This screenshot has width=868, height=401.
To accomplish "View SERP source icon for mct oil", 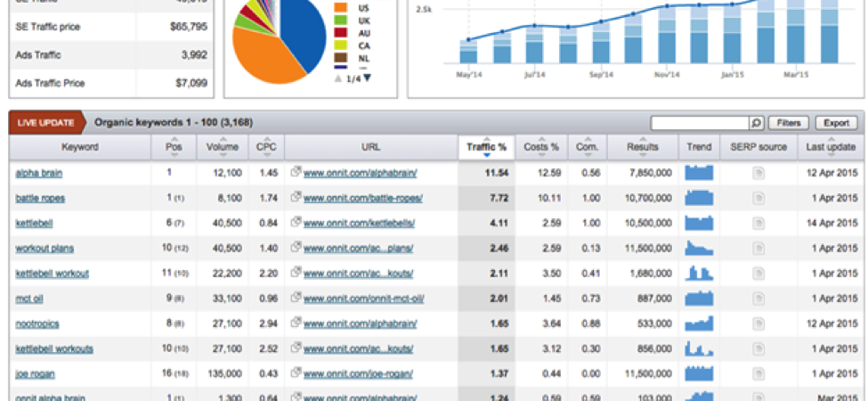I will [758, 299].
